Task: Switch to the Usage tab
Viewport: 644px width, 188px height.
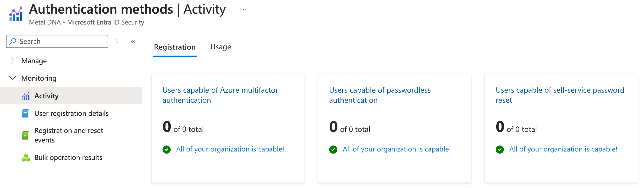Action: [x=221, y=47]
